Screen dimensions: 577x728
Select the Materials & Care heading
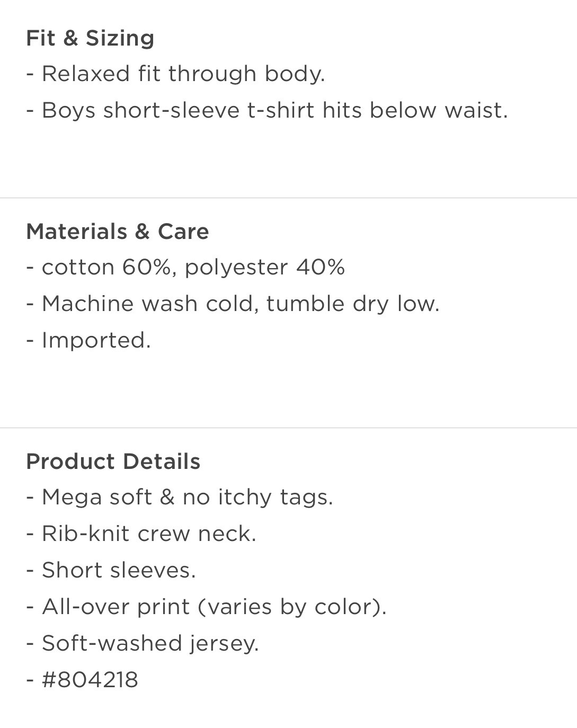(118, 232)
